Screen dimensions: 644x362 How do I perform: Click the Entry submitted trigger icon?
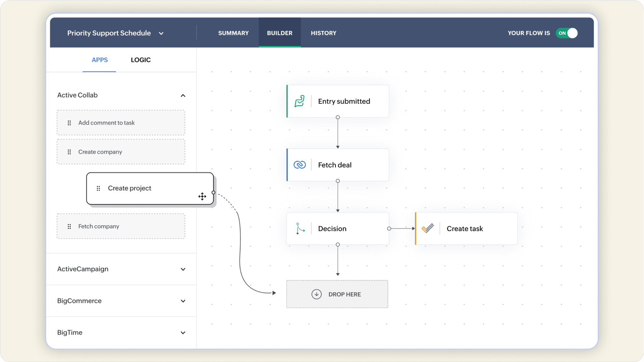coord(300,101)
